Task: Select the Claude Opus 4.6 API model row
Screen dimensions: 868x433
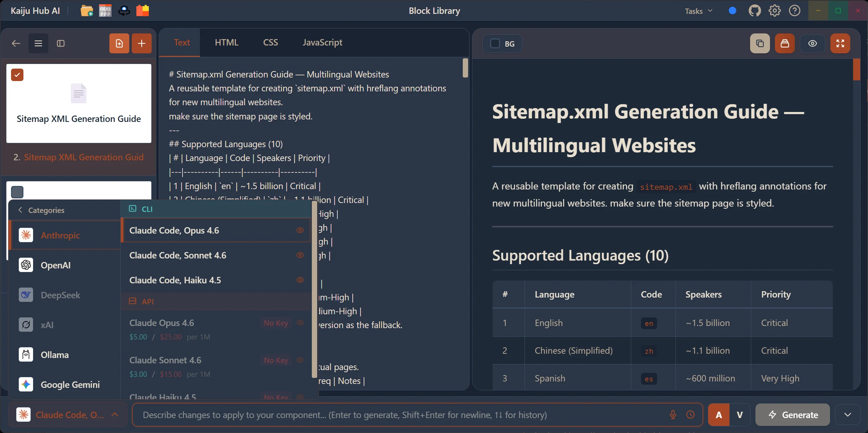Action: pyautogui.click(x=216, y=329)
